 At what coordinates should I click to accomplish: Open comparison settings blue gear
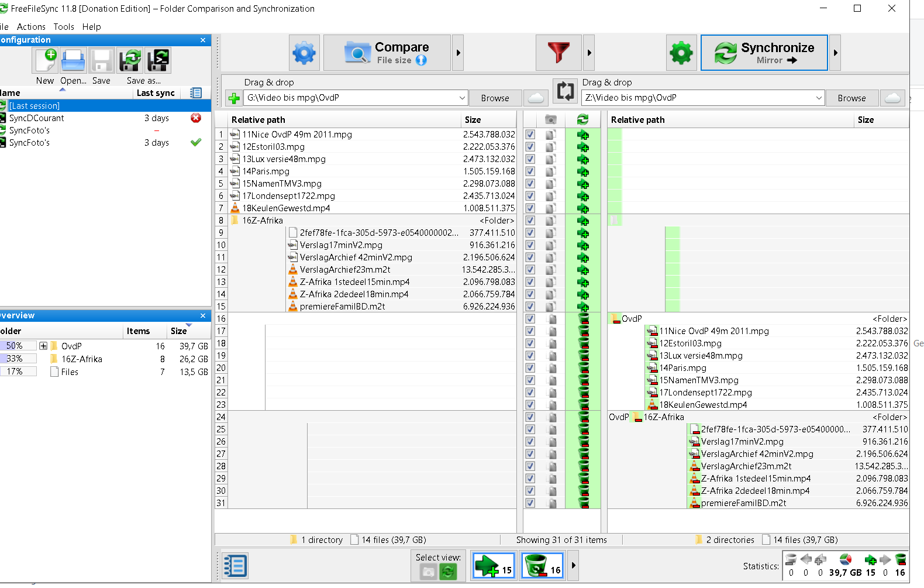pyautogui.click(x=304, y=53)
